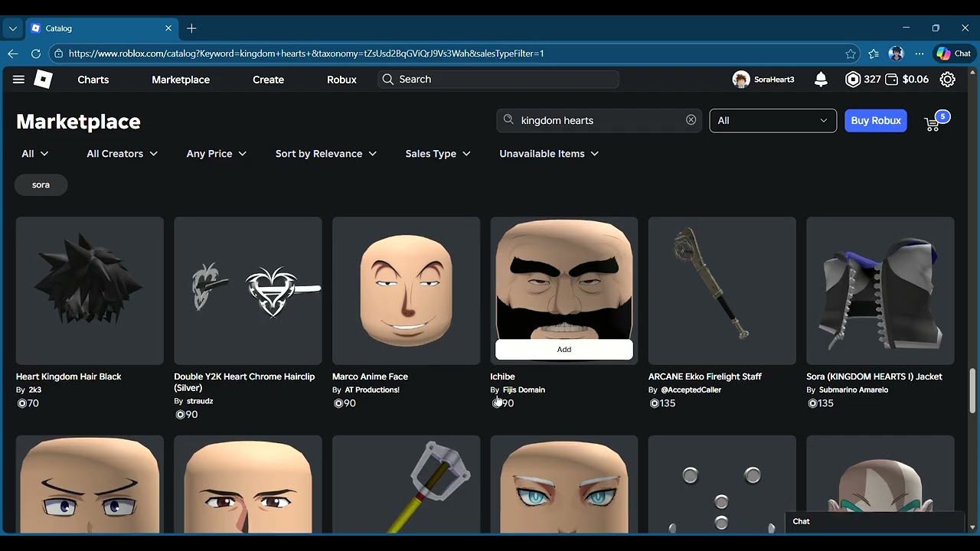Open browser three-dot settings menu
This screenshot has width=980, height=551.
pyautogui.click(x=920, y=54)
